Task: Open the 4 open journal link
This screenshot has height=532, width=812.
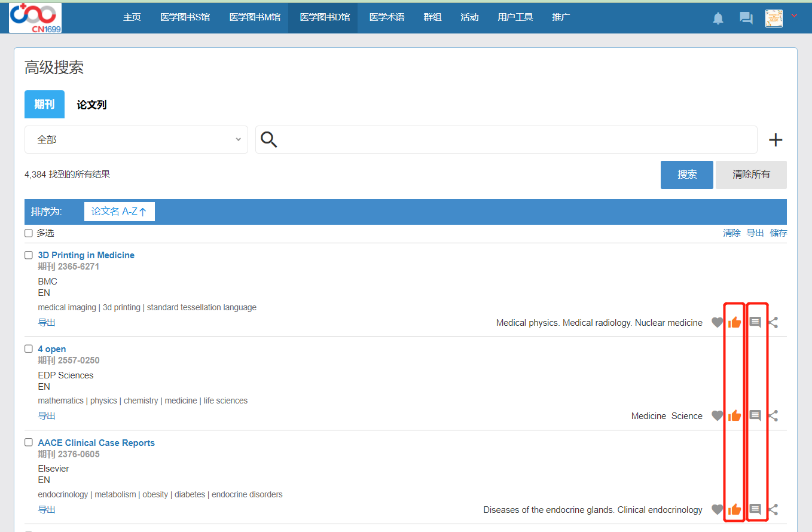Action: click(52, 349)
